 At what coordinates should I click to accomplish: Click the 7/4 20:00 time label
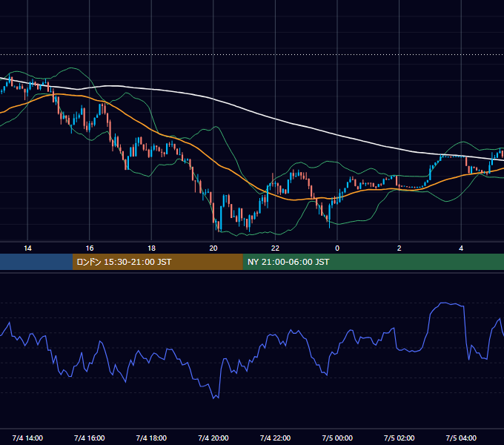click(213, 438)
